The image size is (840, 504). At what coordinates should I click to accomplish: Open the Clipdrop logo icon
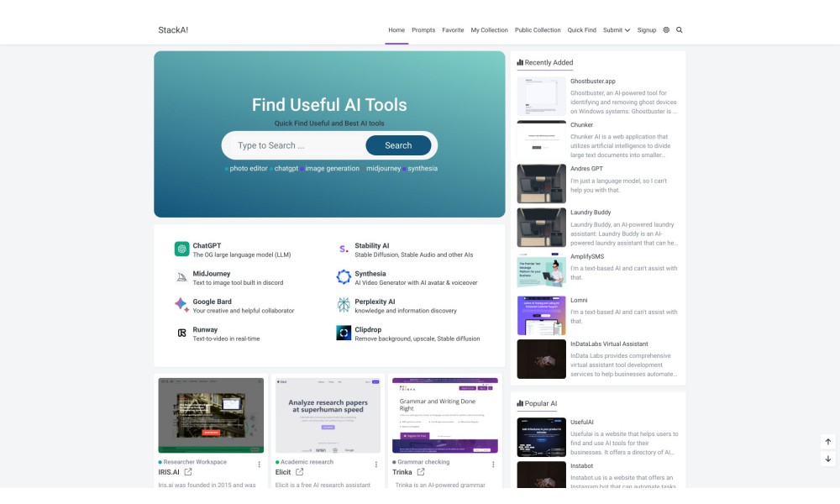pyautogui.click(x=344, y=333)
